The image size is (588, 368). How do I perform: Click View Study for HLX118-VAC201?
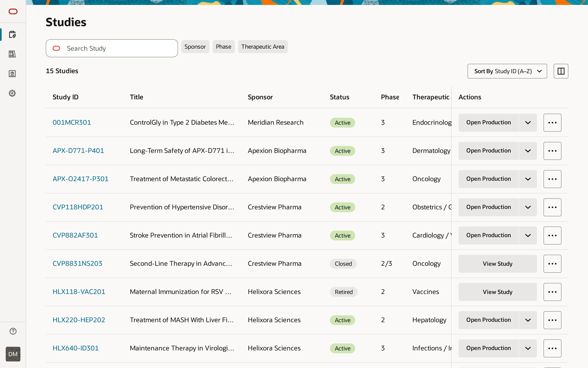[x=498, y=292]
